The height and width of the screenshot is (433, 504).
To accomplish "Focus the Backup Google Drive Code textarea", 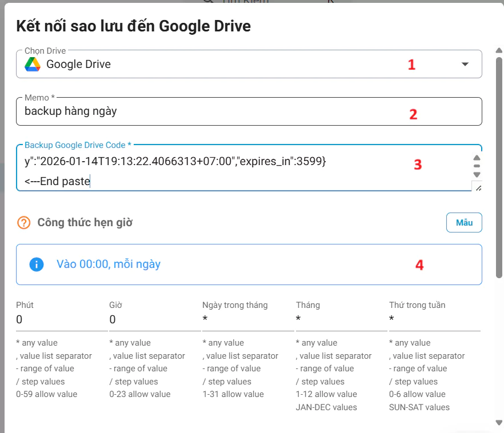I will coord(229,171).
